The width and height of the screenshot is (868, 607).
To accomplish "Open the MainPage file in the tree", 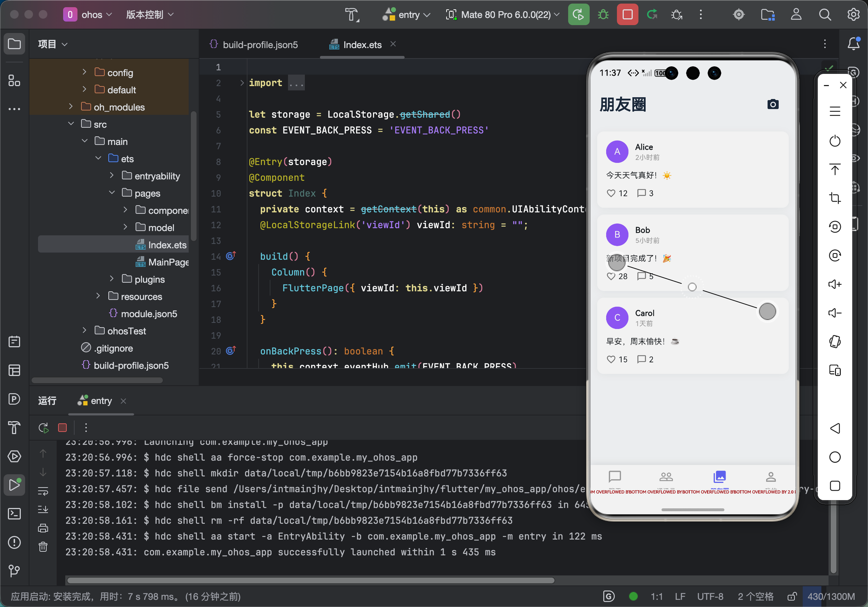I will click(168, 262).
